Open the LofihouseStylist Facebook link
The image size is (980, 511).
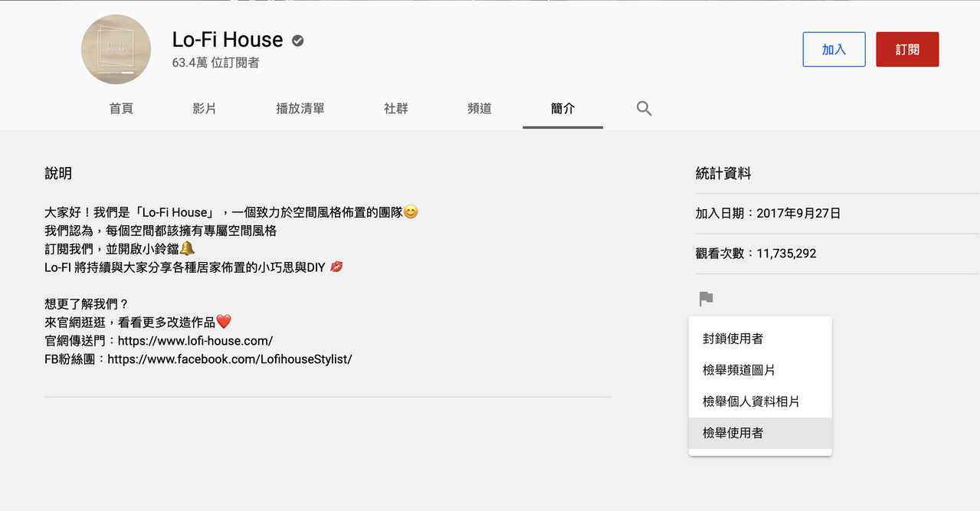230,359
